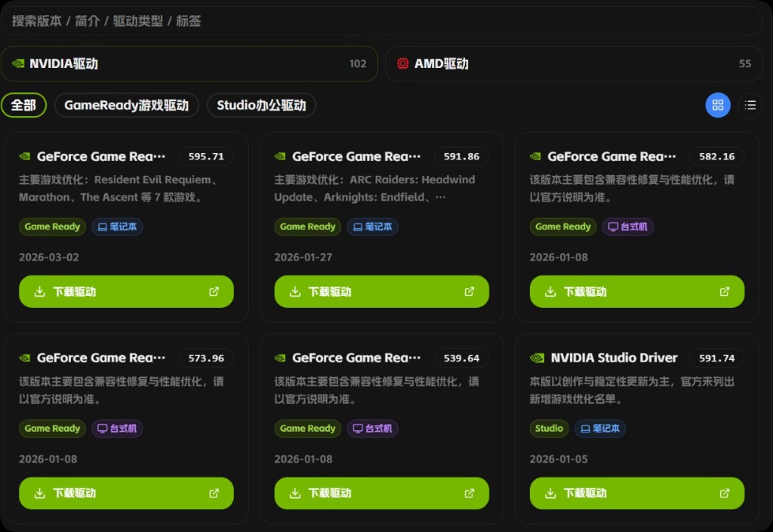773x532 pixels.
Task: Switch to list view layout
Action: tap(750, 105)
